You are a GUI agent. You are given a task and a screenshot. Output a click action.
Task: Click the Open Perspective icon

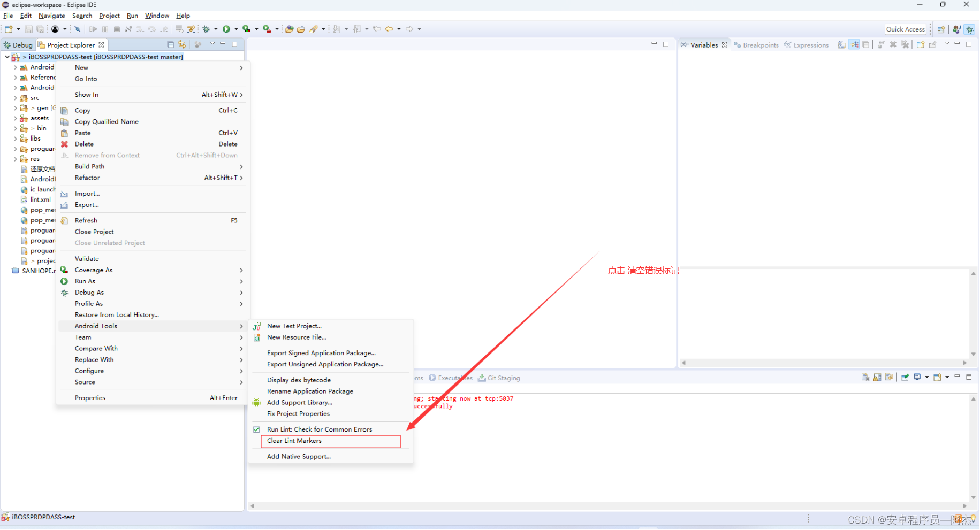pyautogui.click(x=941, y=29)
